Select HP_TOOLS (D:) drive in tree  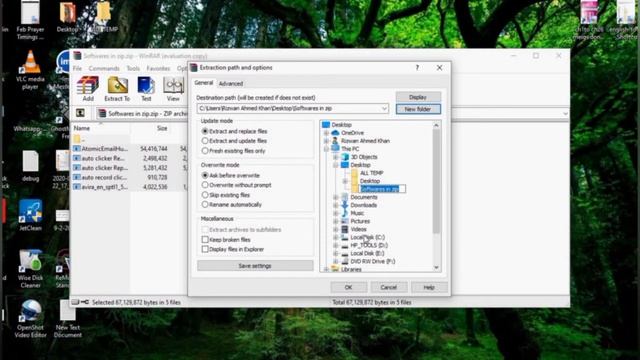pos(364,245)
